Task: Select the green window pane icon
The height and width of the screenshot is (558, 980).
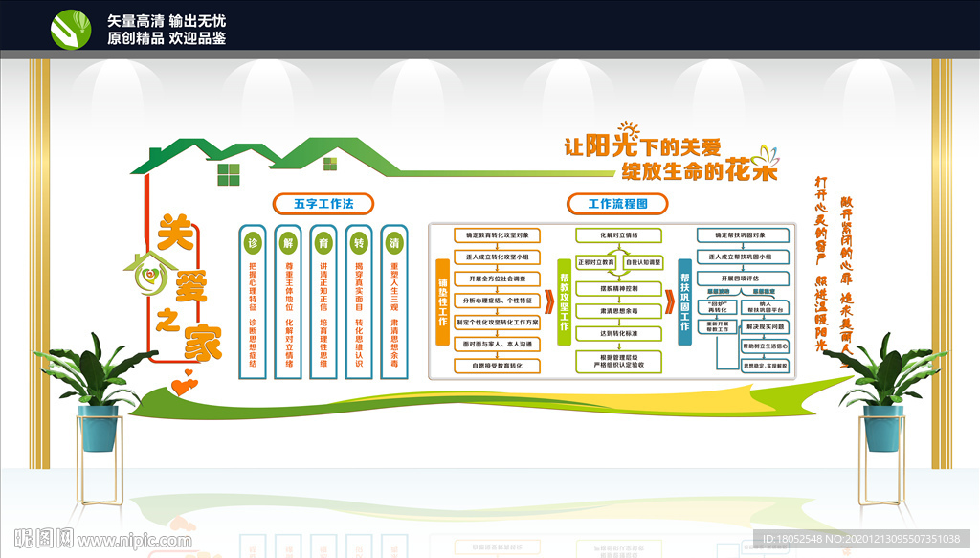Action: (x=228, y=172)
